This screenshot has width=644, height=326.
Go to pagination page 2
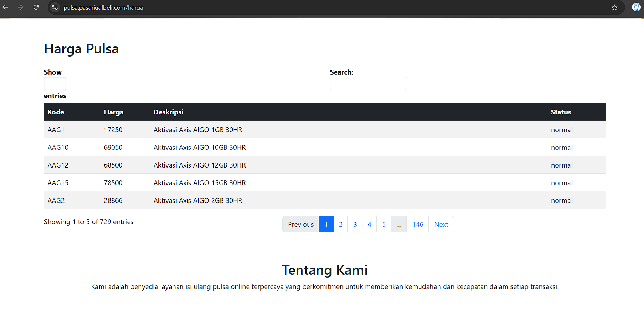click(x=341, y=224)
